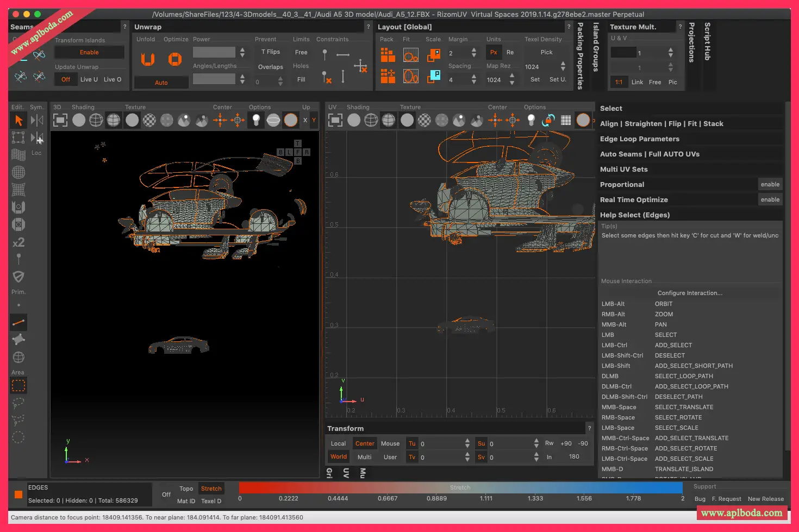Open the Script Hub vertical tab
799x532 pixels.
click(x=707, y=41)
